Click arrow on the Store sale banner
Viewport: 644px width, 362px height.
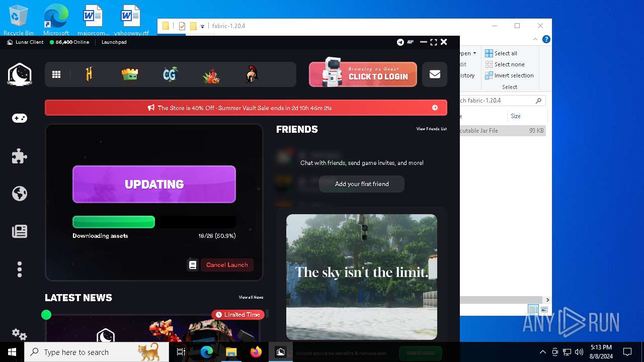pos(435,108)
